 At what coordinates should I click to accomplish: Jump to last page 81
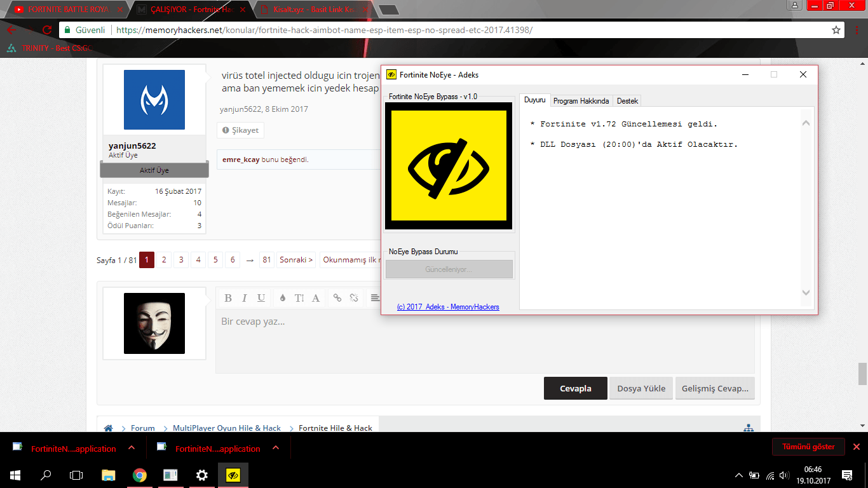(x=267, y=260)
